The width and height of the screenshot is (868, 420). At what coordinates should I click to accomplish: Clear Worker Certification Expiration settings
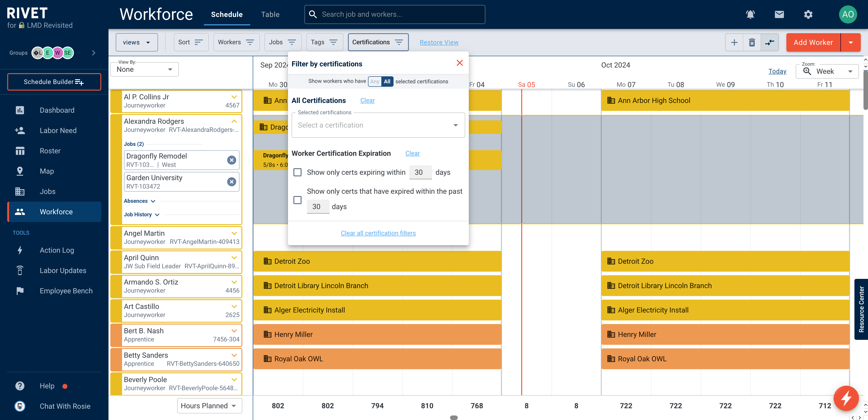tap(413, 153)
